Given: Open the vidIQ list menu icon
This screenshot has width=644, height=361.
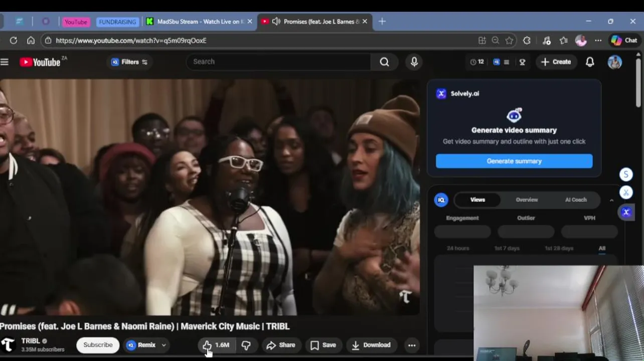Looking at the screenshot, I should tap(507, 62).
